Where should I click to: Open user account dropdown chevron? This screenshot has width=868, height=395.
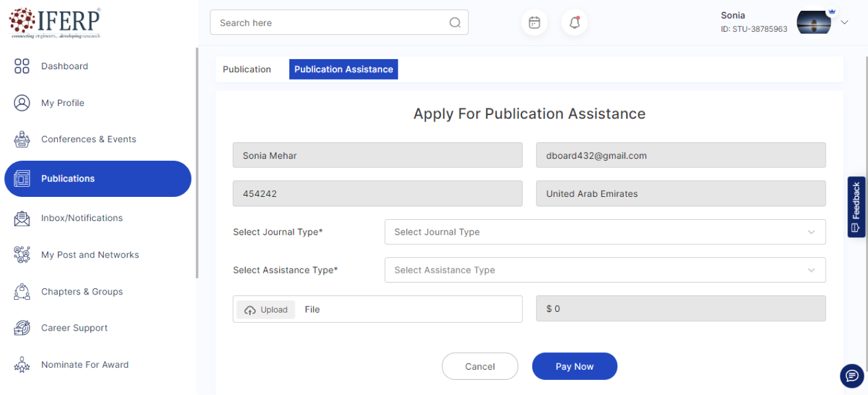[x=844, y=23]
